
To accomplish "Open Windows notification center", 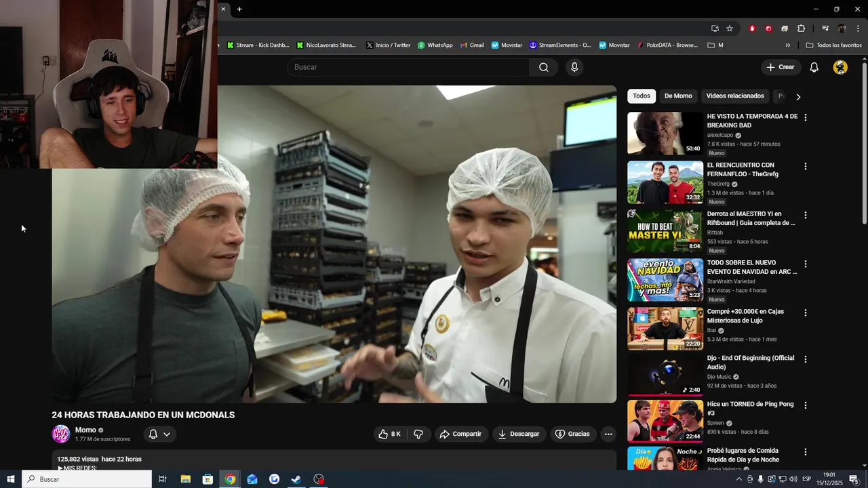I will (x=854, y=479).
